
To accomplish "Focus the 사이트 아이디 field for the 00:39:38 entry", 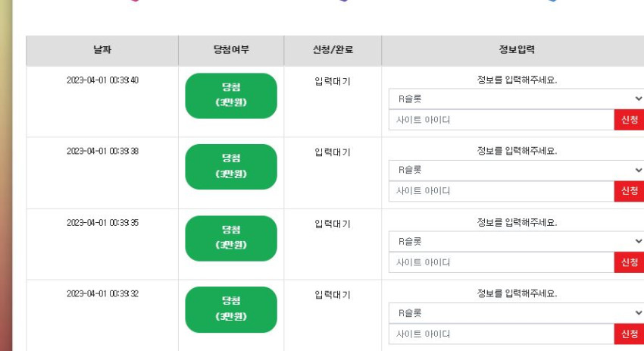I will [502, 191].
